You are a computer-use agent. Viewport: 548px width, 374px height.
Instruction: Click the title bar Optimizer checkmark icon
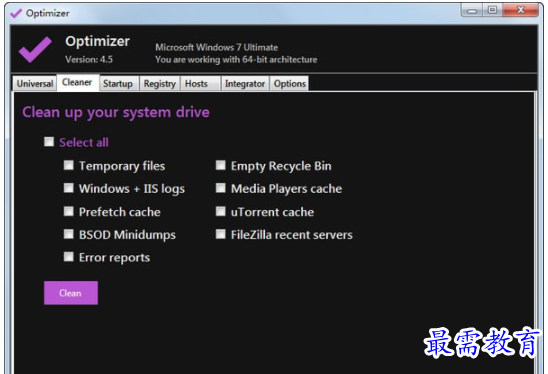click(16, 13)
